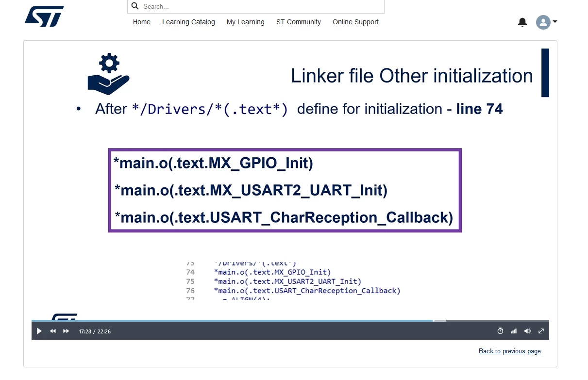This screenshot has height=380, width=588.
Task: Toggle fullscreen mode for the video
Action: click(541, 331)
